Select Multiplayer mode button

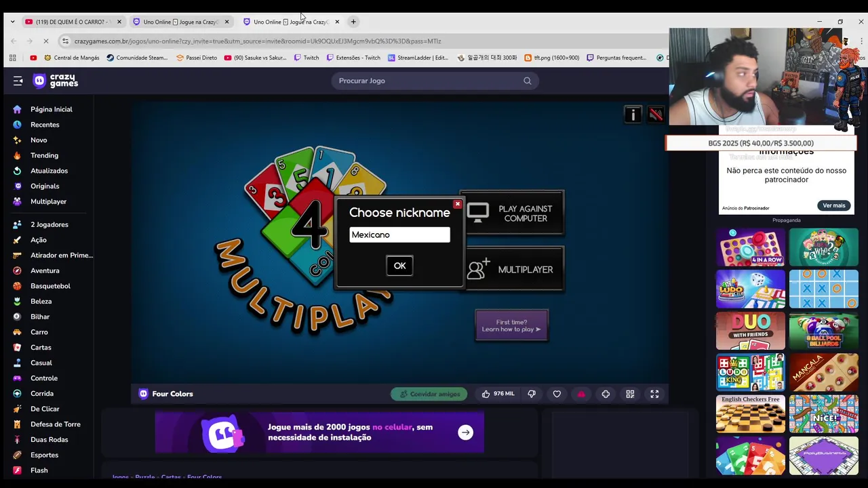513,269
